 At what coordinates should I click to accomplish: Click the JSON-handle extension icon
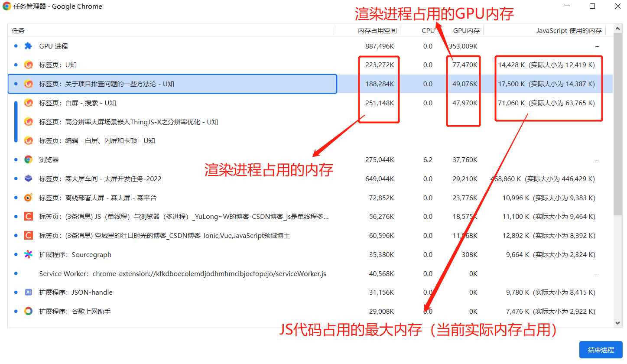(28, 292)
